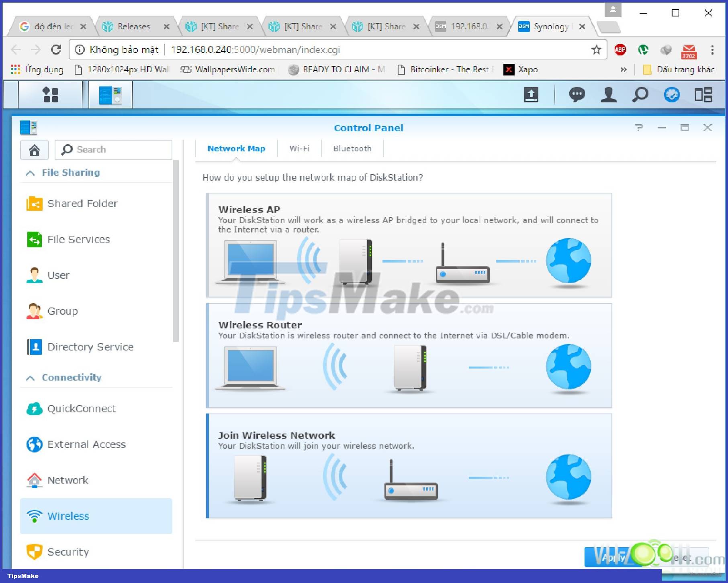Open Shared Folder settings in sidebar
The image size is (728, 583).
click(82, 204)
